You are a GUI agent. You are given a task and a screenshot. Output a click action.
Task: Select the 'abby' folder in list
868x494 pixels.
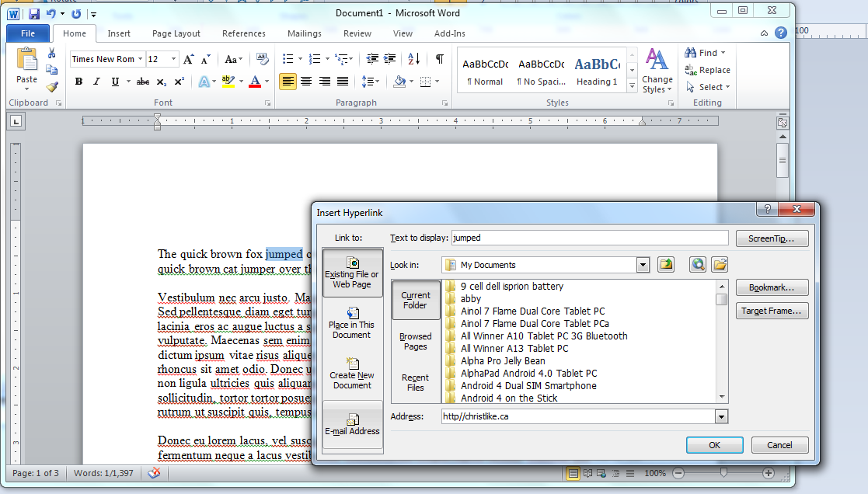471,299
